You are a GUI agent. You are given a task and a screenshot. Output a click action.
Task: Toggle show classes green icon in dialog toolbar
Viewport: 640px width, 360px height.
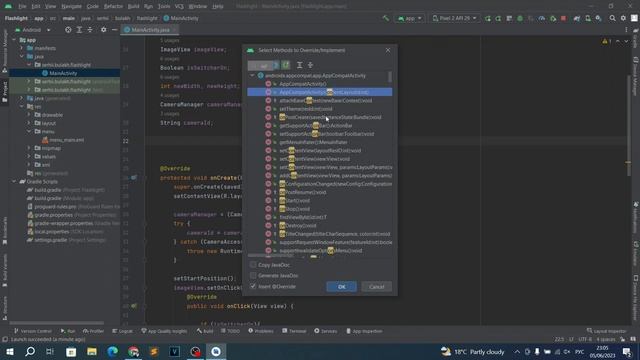[286, 65]
